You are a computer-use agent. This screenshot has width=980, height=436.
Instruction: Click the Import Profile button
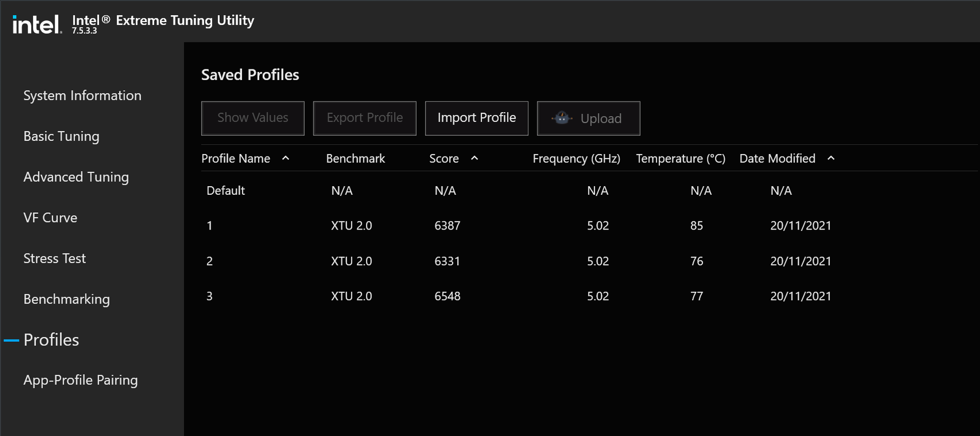coord(476,118)
